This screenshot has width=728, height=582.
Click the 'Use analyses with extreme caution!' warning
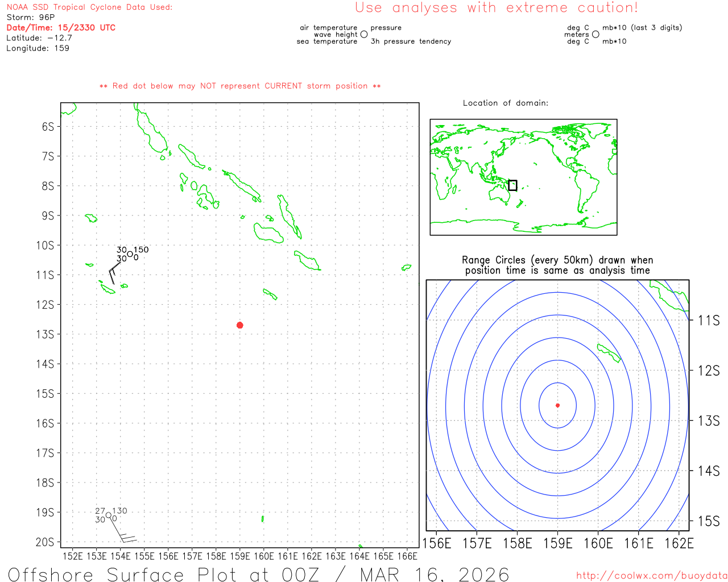coord(496,8)
